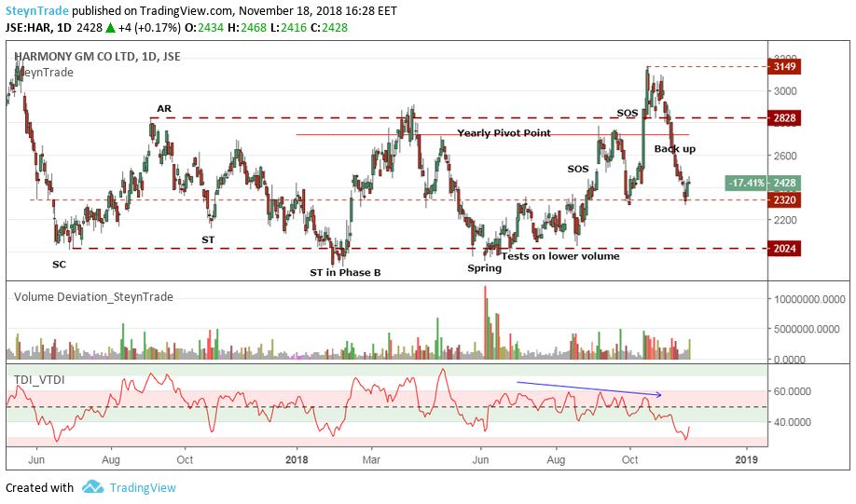Click the Spring annotation label

[x=484, y=268]
